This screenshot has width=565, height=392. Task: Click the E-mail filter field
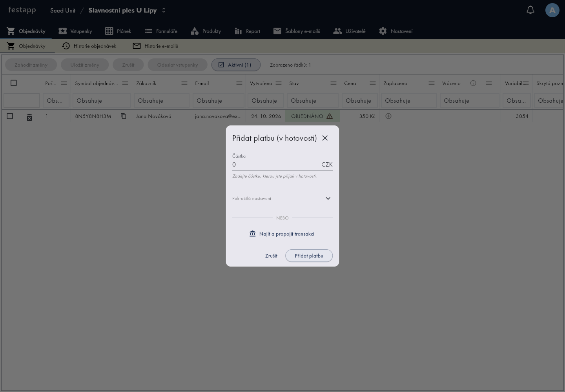[x=219, y=101]
